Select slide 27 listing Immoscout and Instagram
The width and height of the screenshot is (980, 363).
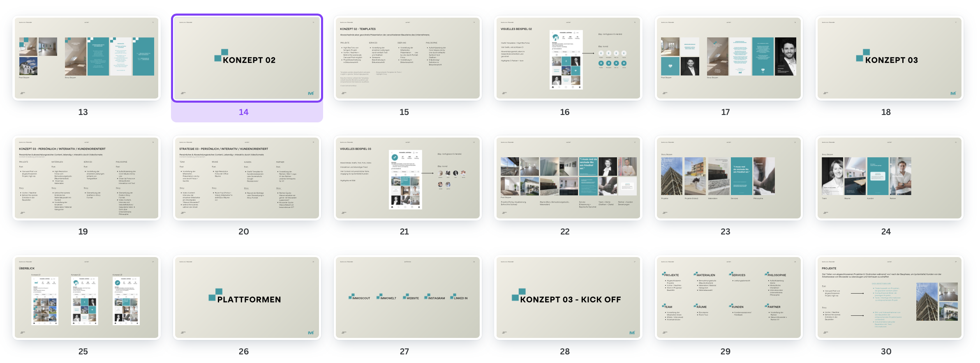[x=408, y=298]
